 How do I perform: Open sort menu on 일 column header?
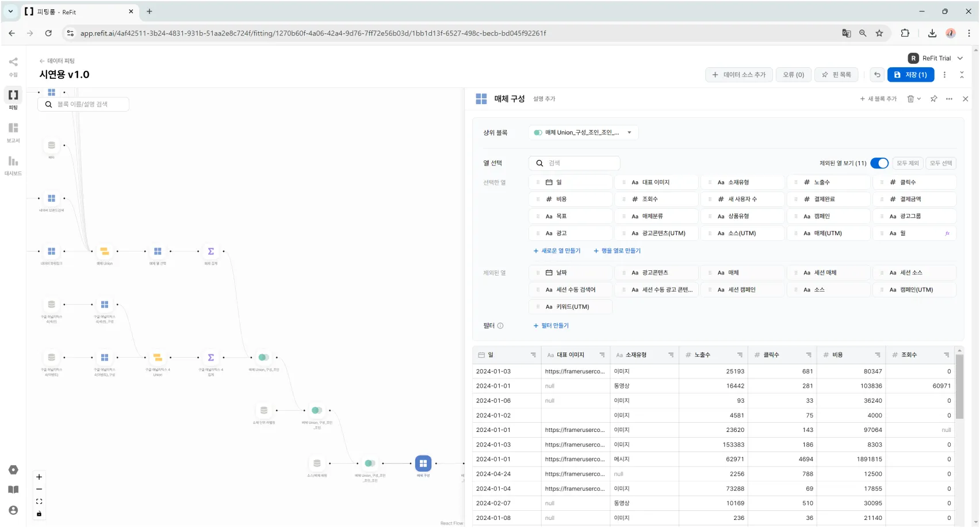(533, 355)
